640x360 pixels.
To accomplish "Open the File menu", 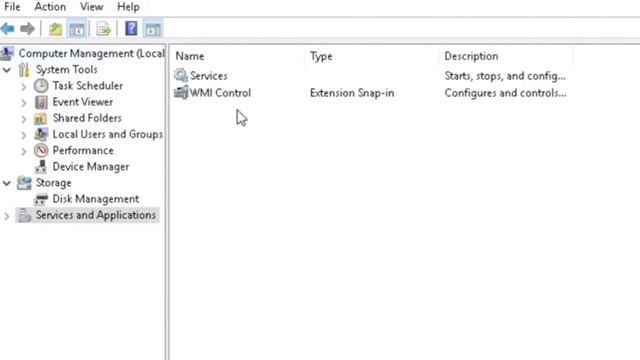I will click(x=12, y=7).
